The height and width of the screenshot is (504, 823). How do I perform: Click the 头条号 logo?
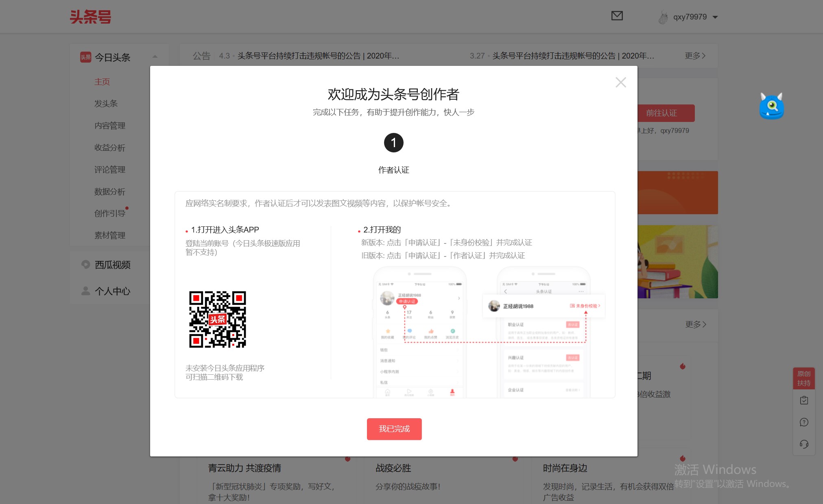pyautogui.click(x=91, y=16)
